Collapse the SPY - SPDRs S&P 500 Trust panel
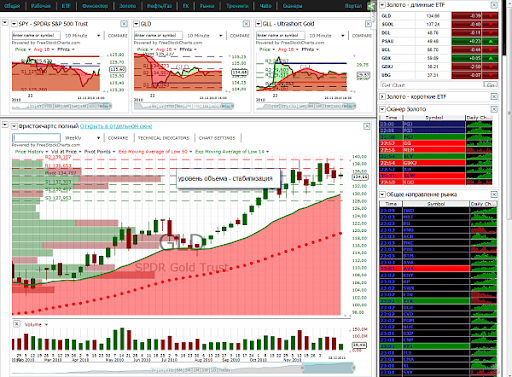 tap(14, 24)
